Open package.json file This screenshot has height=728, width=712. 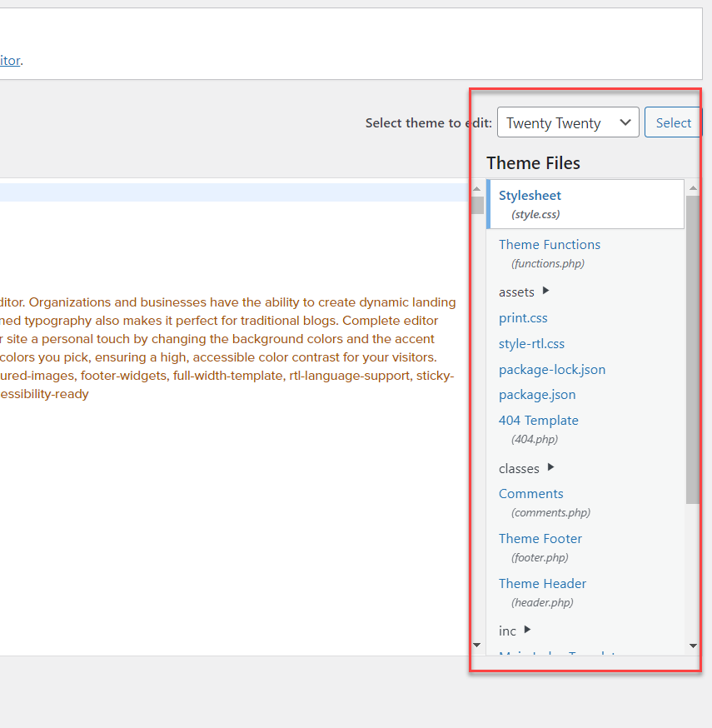pos(537,395)
